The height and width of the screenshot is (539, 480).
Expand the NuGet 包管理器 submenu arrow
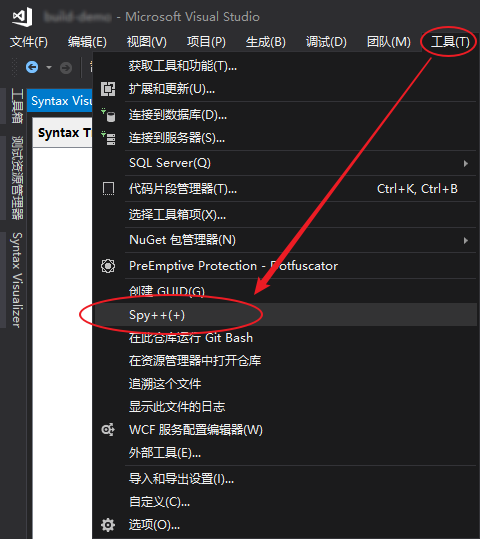466,240
